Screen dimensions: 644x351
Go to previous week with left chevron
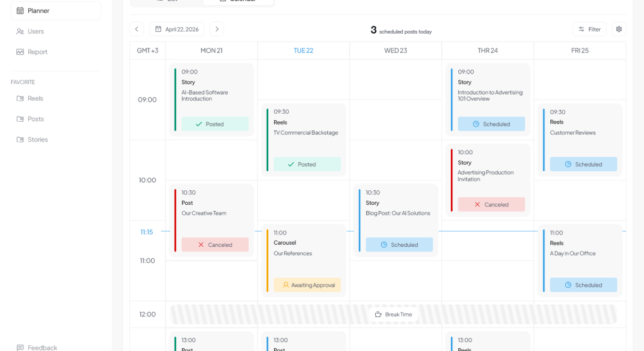tap(137, 29)
